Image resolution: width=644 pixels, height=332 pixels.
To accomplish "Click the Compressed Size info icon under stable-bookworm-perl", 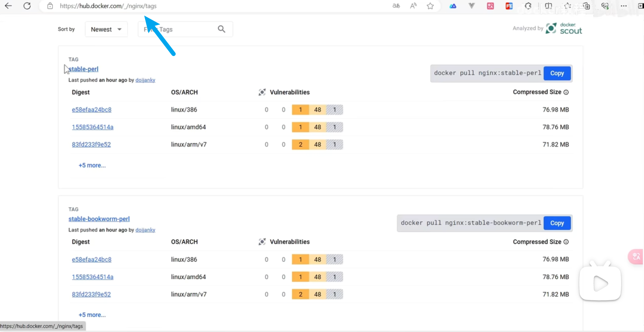I will click(x=566, y=242).
